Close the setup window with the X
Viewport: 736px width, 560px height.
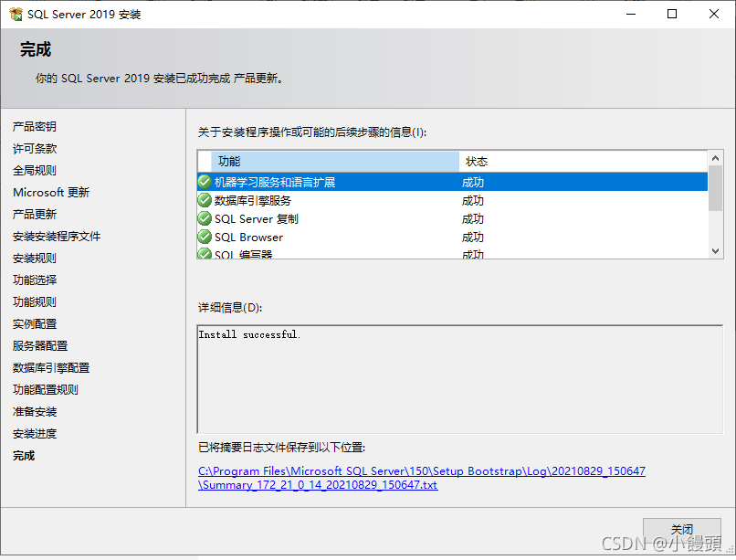coord(713,14)
